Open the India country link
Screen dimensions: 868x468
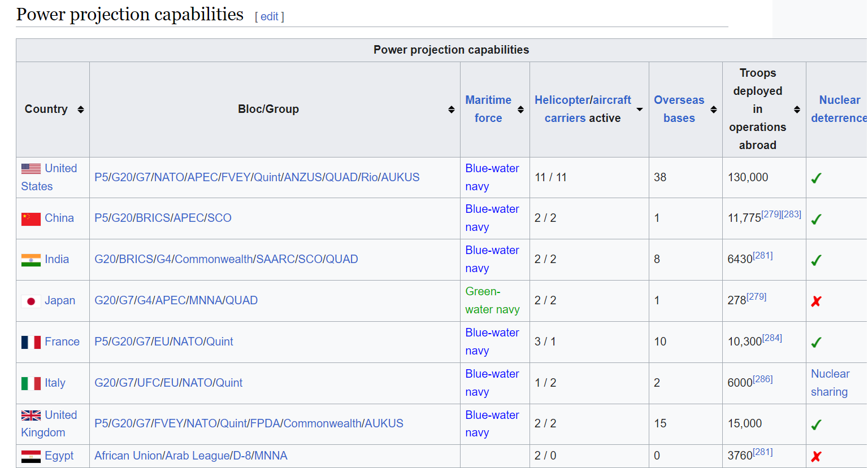coord(57,259)
